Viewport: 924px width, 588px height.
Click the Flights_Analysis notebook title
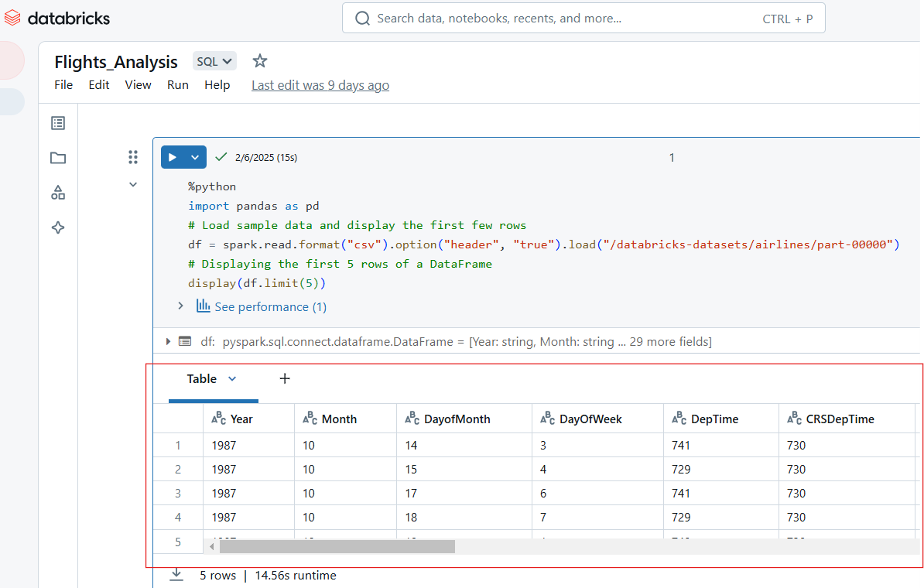pyautogui.click(x=115, y=62)
